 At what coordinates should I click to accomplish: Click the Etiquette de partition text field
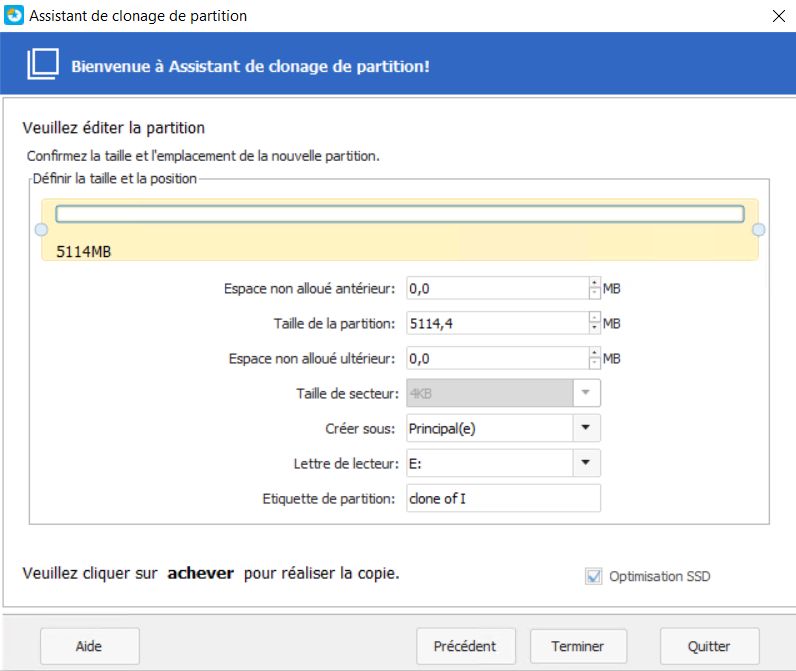[x=503, y=498]
